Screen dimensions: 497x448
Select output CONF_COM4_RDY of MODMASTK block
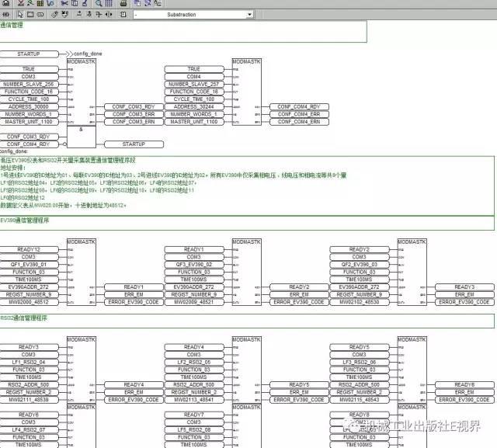(x=299, y=107)
